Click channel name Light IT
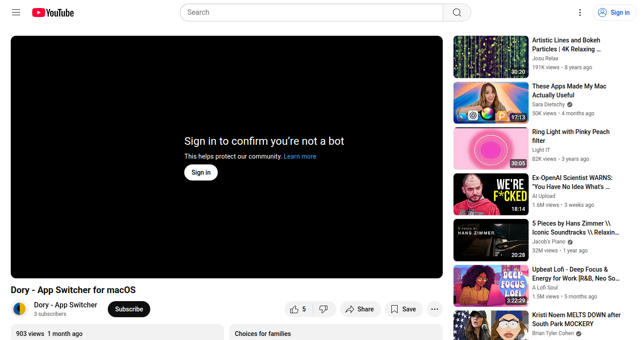The height and width of the screenshot is (340, 644). (541, 150)
